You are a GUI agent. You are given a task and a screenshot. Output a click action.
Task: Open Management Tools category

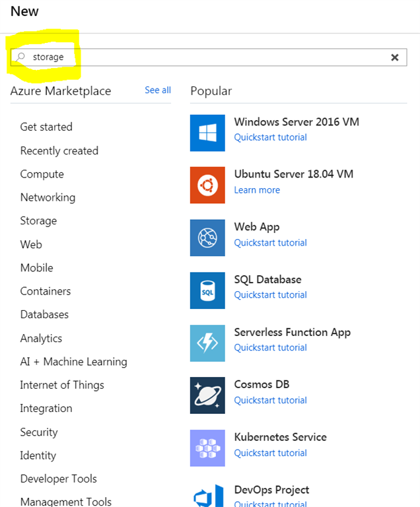click(x=66, y=502)
